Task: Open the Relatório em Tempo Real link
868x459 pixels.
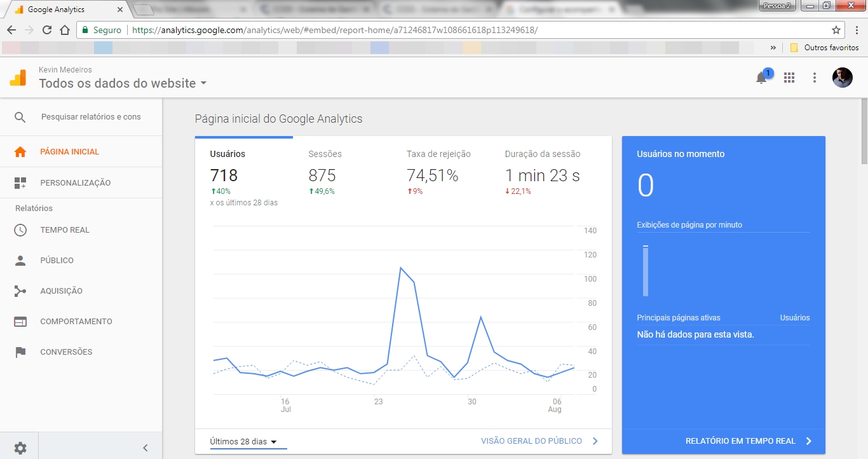Action: point(749,441)
